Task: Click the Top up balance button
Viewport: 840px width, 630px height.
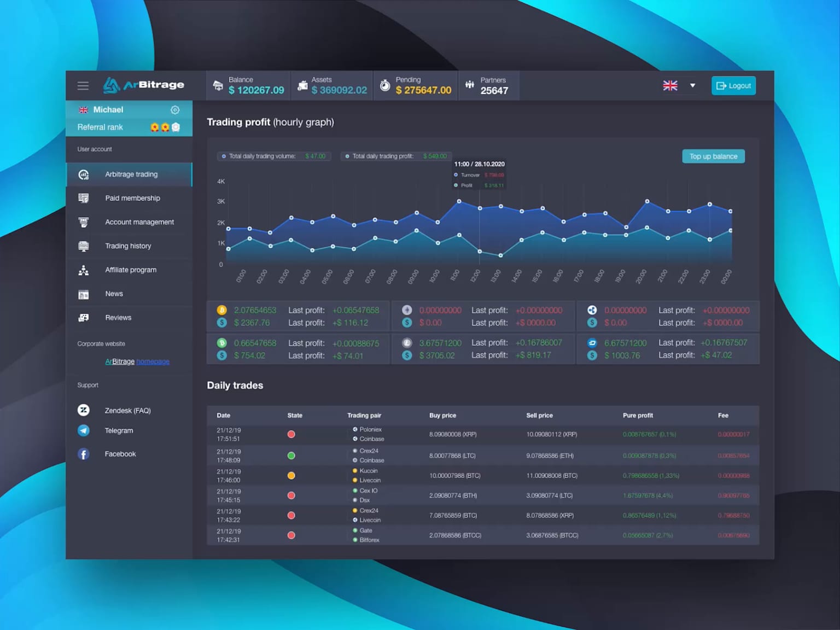Action: [x=713, y=156]
